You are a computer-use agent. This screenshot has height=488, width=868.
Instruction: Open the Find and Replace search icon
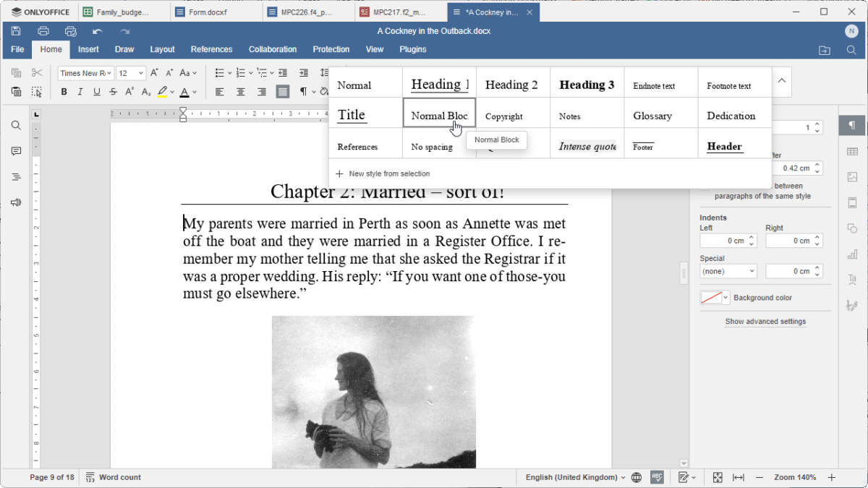click(x=15, y=124)
